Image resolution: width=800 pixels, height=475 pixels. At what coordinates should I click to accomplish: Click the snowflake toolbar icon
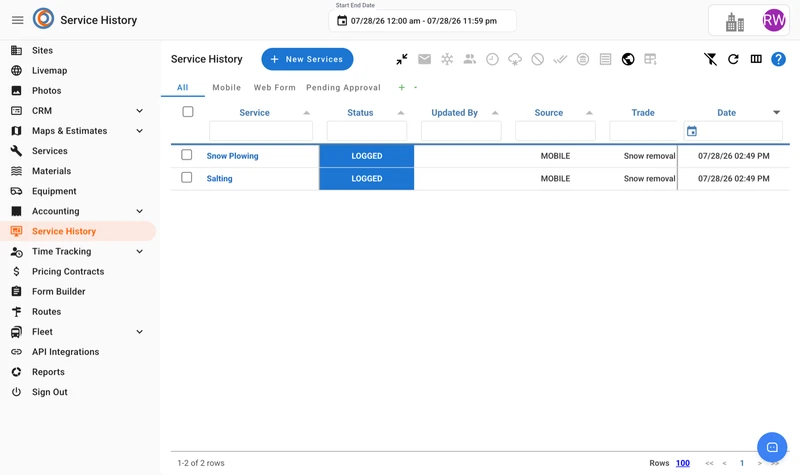point(447,59)
